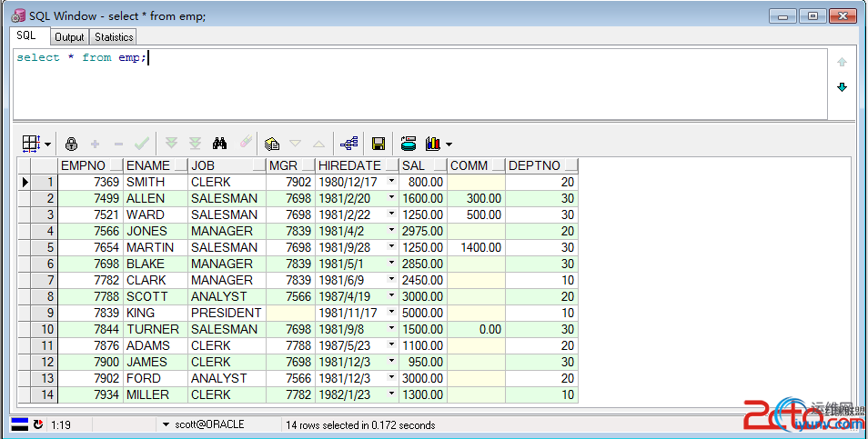Open the grid select mode icon
This screenshot has height=439, width=868.
pyautogui.click(x=31, y=144)
